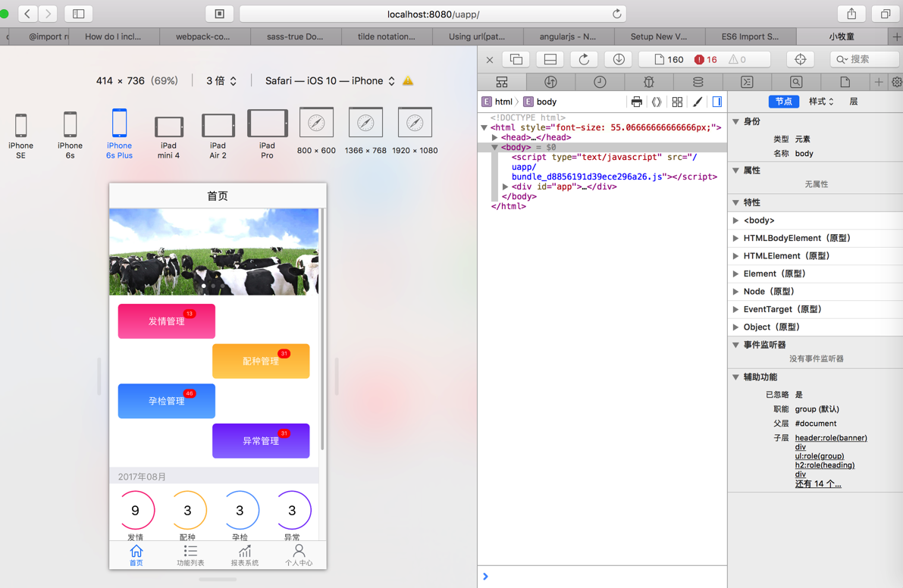This screenshot has height=588, width=903.
Task: Reload the page from the inspector toolbar
Action: (x=584, y=59)
